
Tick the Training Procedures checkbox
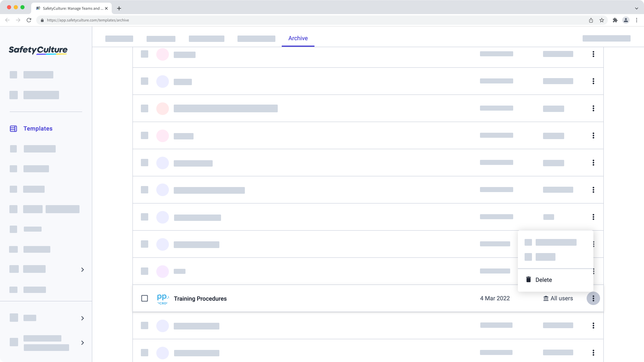145,298
